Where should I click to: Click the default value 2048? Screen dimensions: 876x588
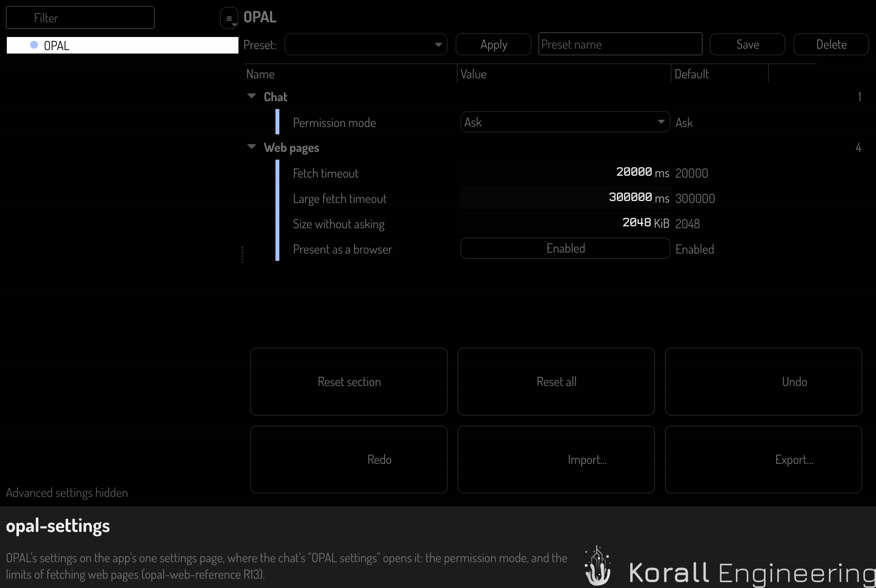pos(688,224)
